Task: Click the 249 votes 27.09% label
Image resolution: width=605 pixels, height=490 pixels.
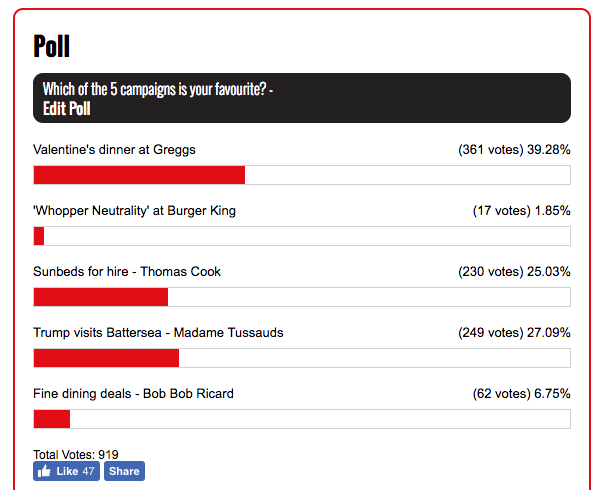Action: (514, 333)
